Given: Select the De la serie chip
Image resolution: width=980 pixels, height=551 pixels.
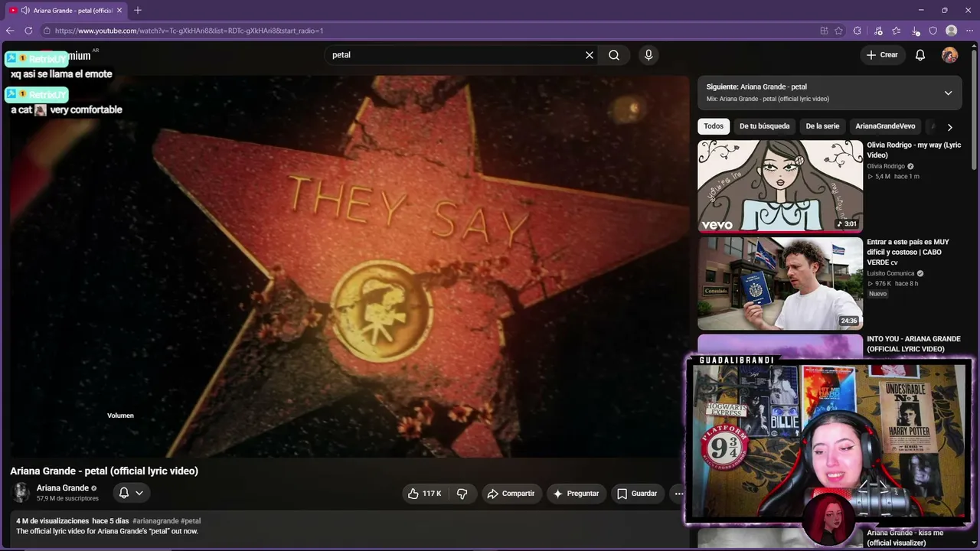Looking at the screenshot, I should click(822, 126).
